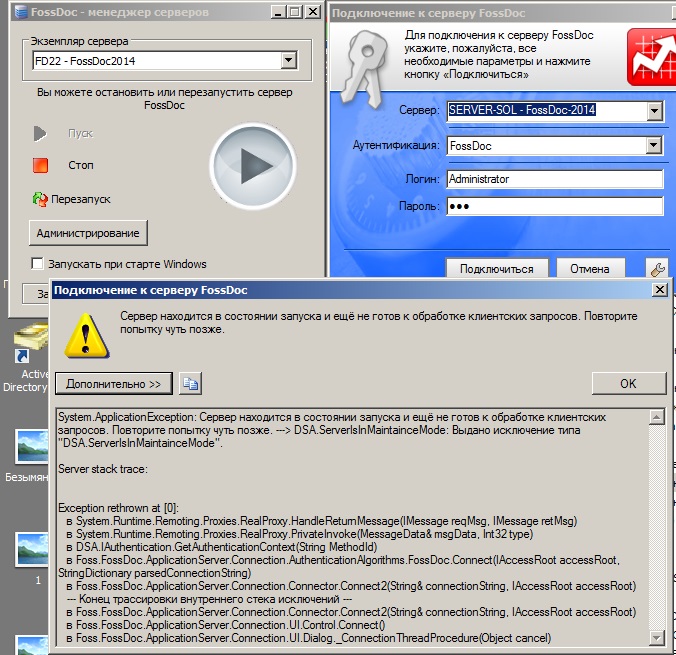The image size is (676, 655).
Task: Click the Дополнительно >> button
Action: pos(114,384)
